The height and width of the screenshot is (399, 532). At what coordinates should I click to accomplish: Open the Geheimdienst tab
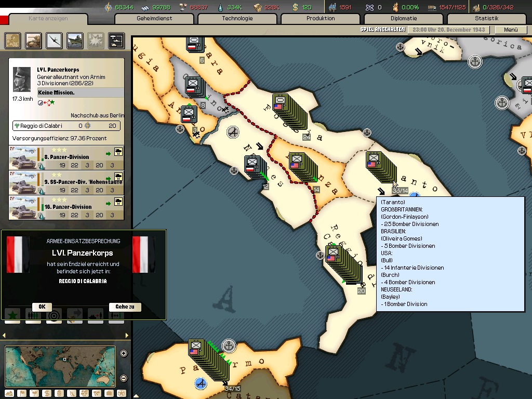tap(154, 19)
